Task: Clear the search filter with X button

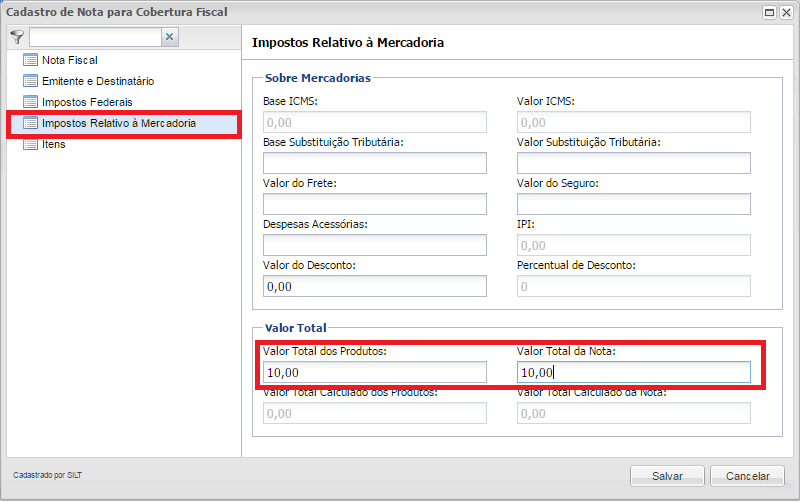Action: [169, 37]
